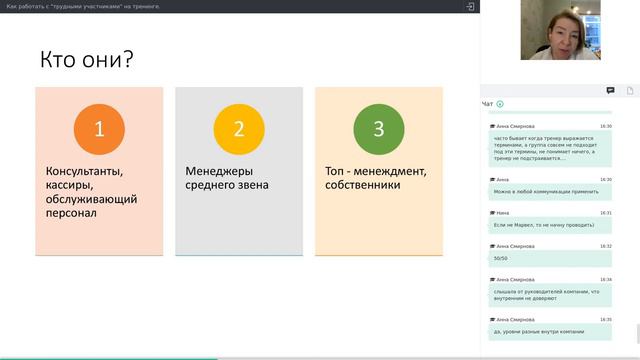The height and width of the screenshot is (360, 640).
Task: Click the cap icon above Можно в любой коммуникации message
Action: [x=492, y=180]
